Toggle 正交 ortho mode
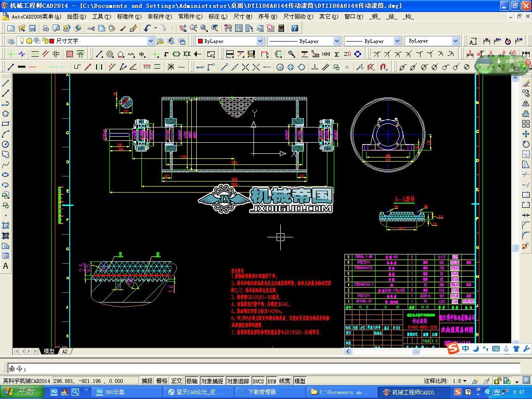The image size is (532, 399). tap(176, 381)
